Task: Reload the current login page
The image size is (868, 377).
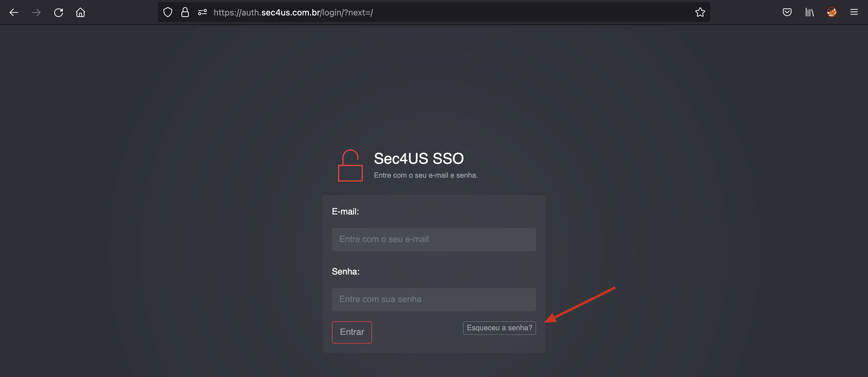Action: 58,13
